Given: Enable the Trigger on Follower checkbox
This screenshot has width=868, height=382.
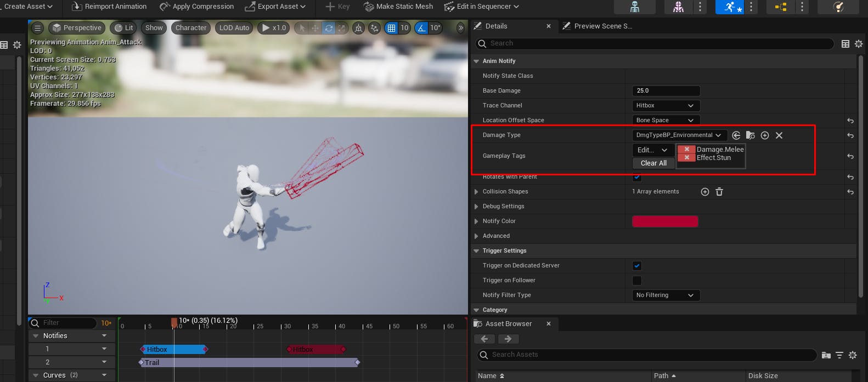Looking at the screenshot, I should (x=637, y=281).
